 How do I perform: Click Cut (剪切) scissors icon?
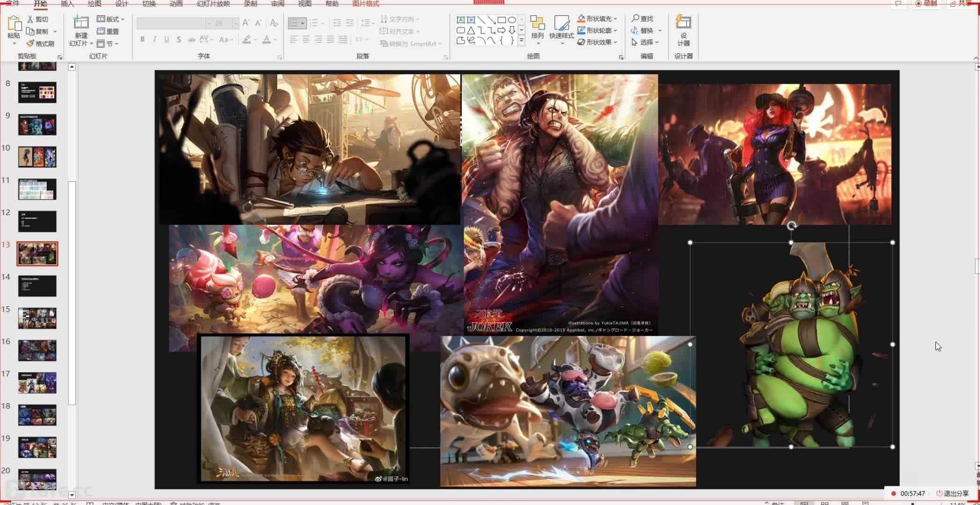click(30, 19)
